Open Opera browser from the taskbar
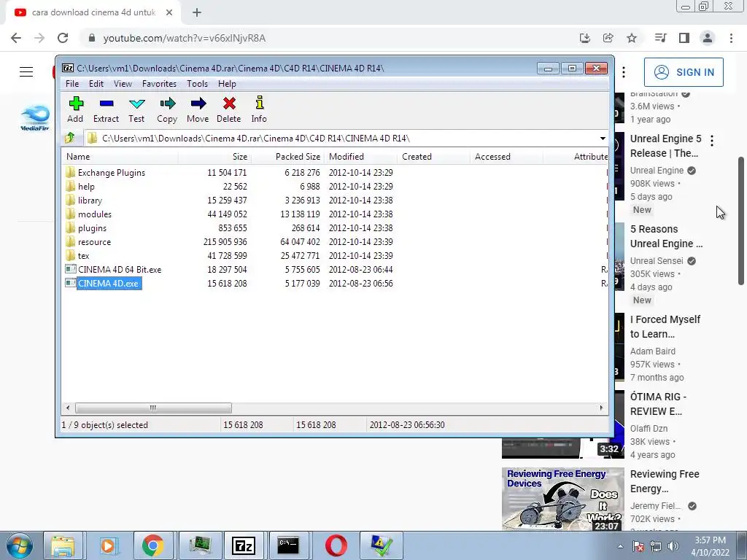The width and height of the screenshot is (747, 560). click(x=336, y=545)
